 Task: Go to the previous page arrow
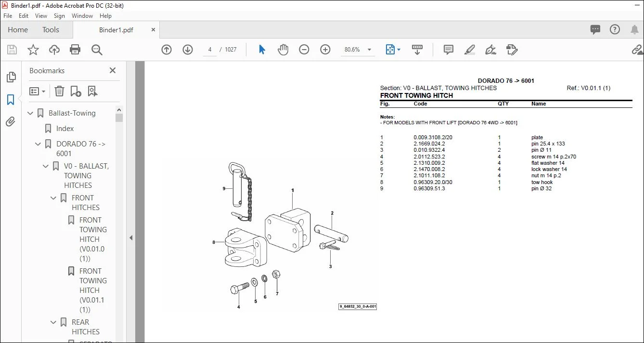point(167,50)
